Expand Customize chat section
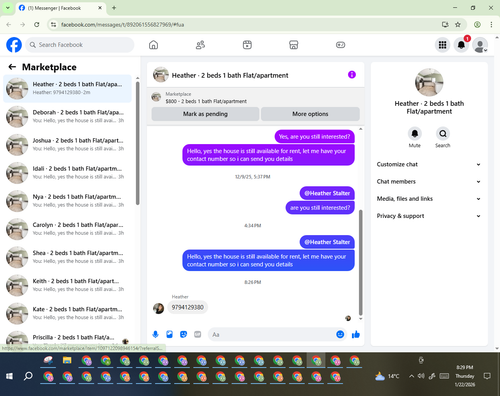 (x=429, y=164)
